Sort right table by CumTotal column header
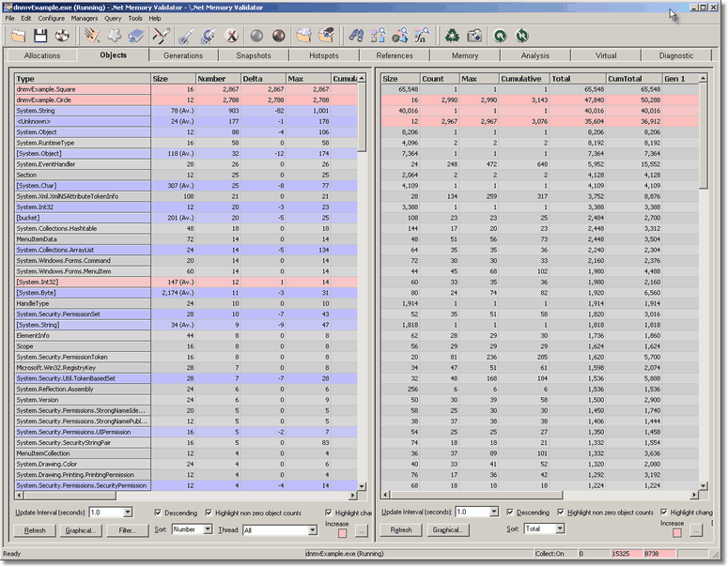 (634, 79)
